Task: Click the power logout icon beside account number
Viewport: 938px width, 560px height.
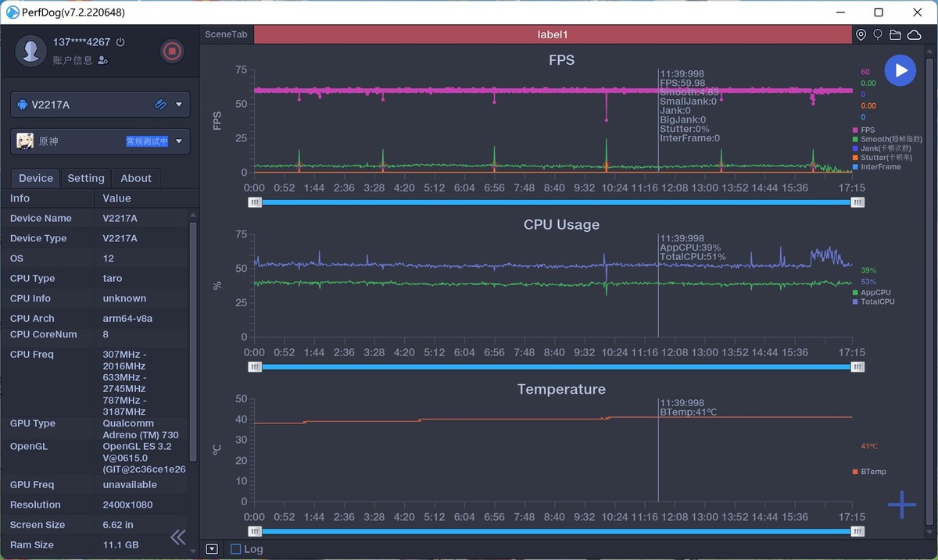Action: coord(120,42)
